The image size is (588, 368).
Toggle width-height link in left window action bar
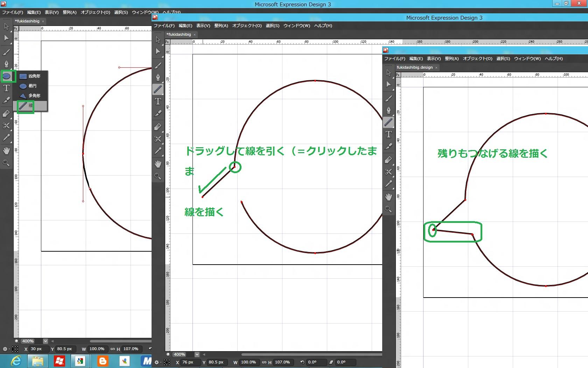tap(113, 349)
